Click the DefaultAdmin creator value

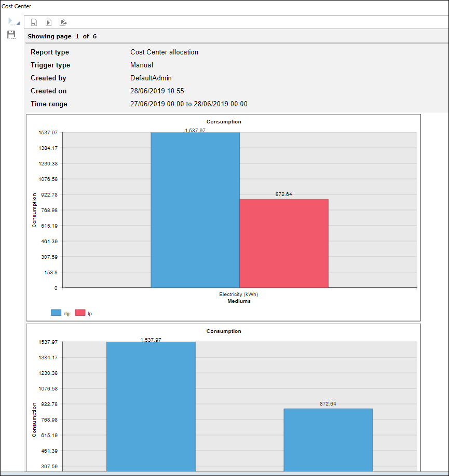tap(151, 78)
